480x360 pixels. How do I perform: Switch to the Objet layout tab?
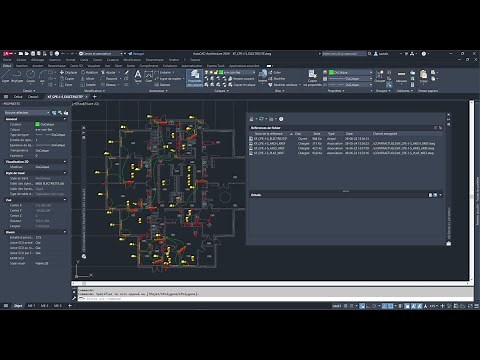point(18,306)
